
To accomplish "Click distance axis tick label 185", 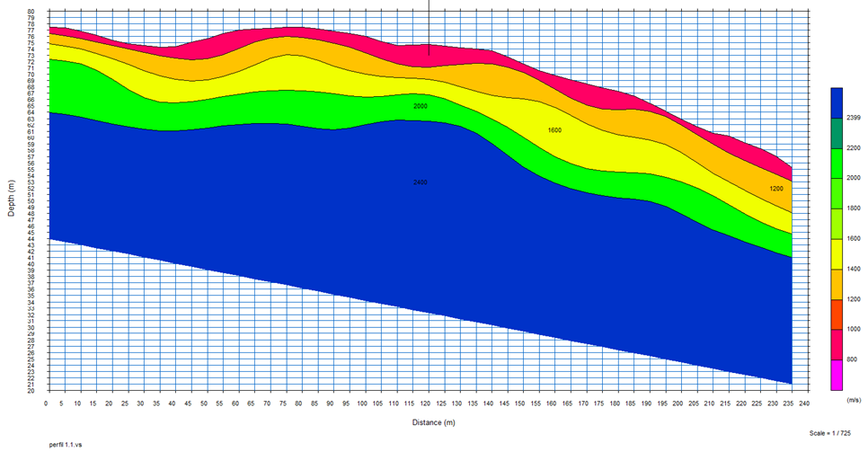I will pos(631,403).
